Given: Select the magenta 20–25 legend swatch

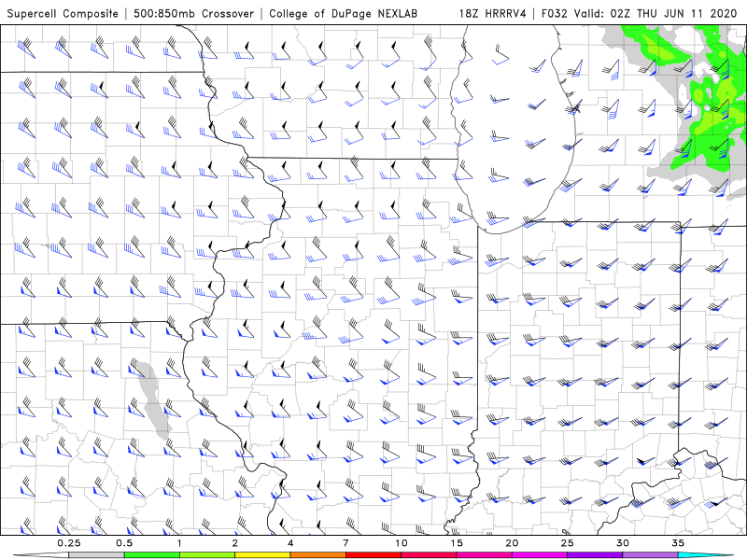Looking at the screenshot, I should pos(540,555).
